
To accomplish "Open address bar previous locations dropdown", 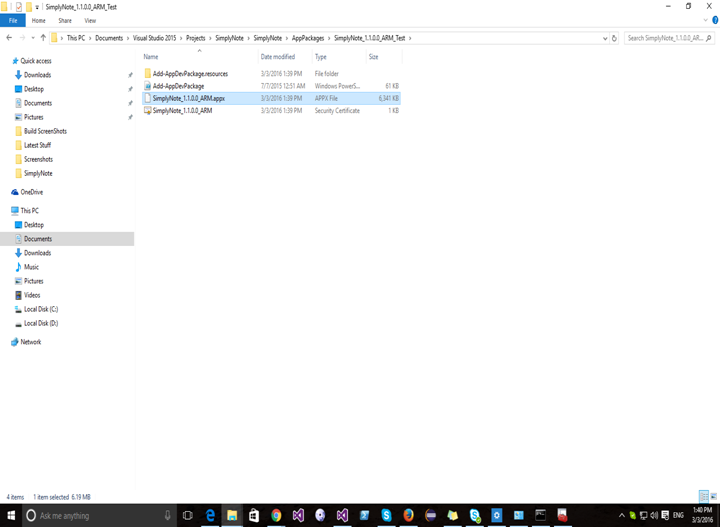I will (605, 39).
